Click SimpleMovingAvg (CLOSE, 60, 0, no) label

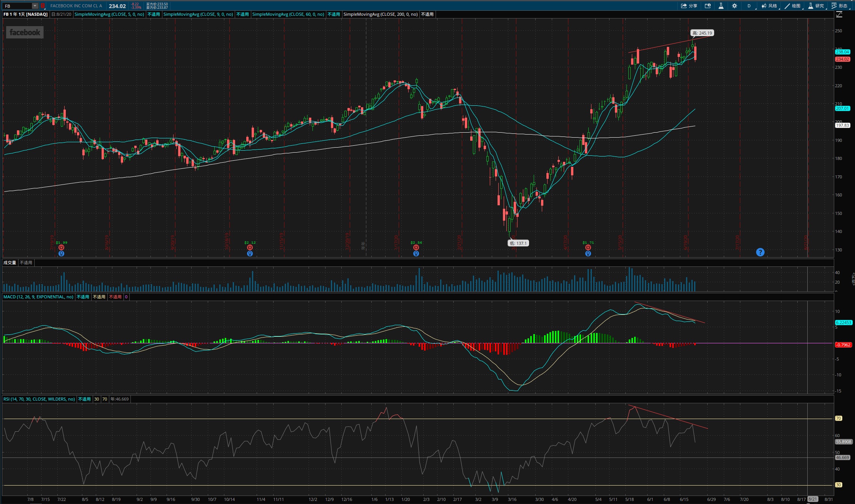(x=288, y=14)
